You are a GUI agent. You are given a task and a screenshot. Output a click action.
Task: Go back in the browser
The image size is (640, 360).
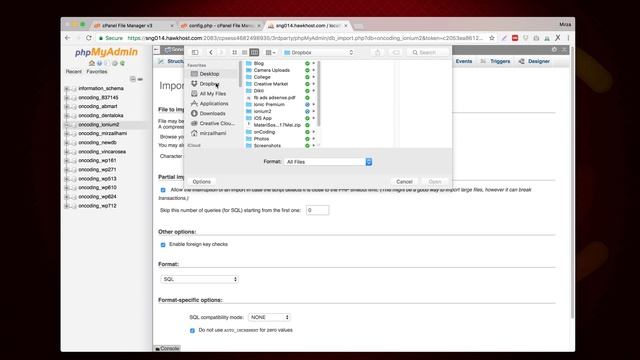(68, 38)
